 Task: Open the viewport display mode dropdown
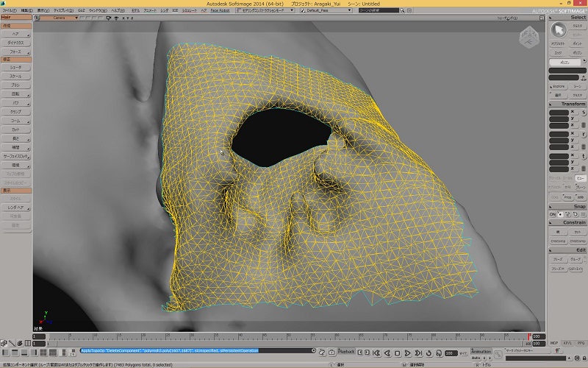(508, 18)
